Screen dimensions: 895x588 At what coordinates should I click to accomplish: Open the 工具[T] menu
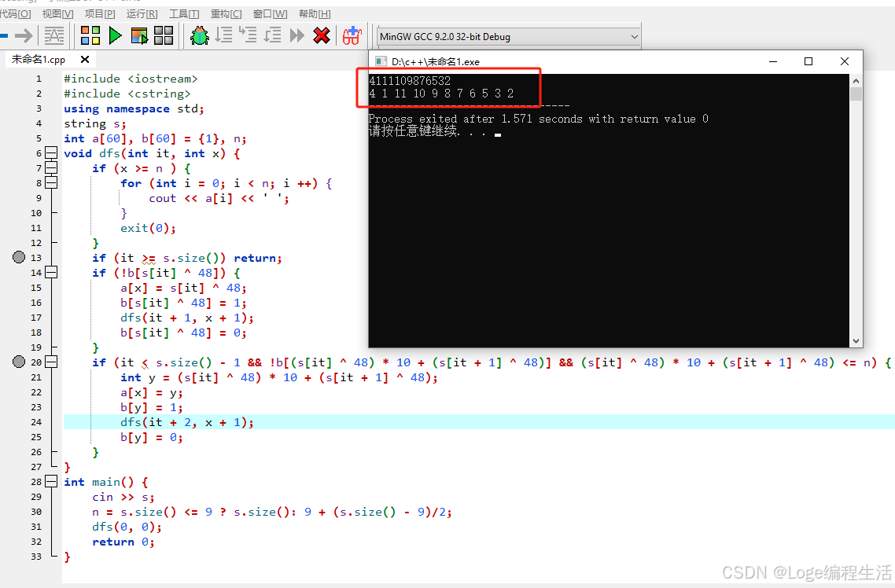click(x=184, y=13)
